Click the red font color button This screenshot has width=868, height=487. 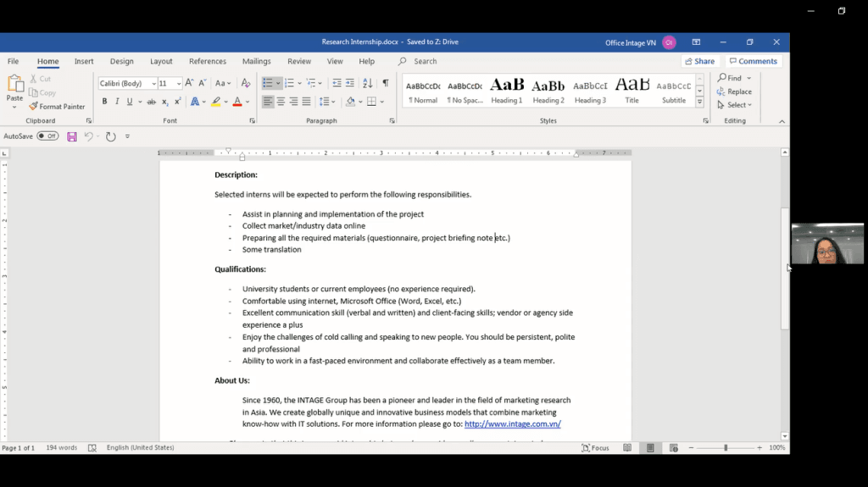click(237, 102)
